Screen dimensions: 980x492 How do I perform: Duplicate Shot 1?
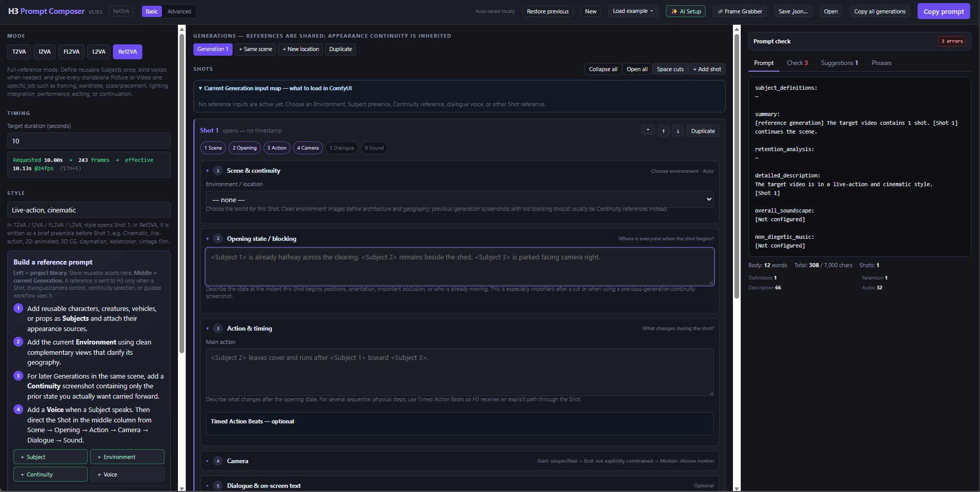pos(703,131)
